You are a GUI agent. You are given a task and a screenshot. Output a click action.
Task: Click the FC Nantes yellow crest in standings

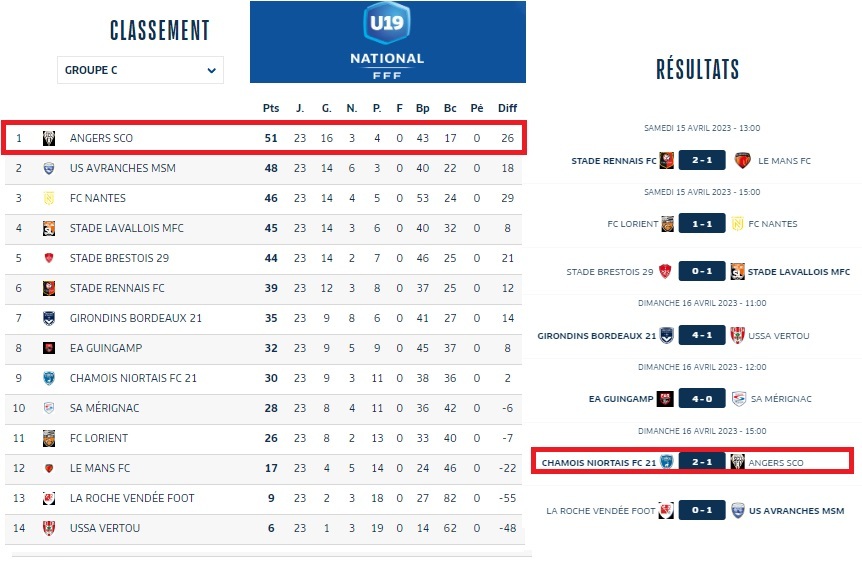pyautogui.click(x=48, y=198)
